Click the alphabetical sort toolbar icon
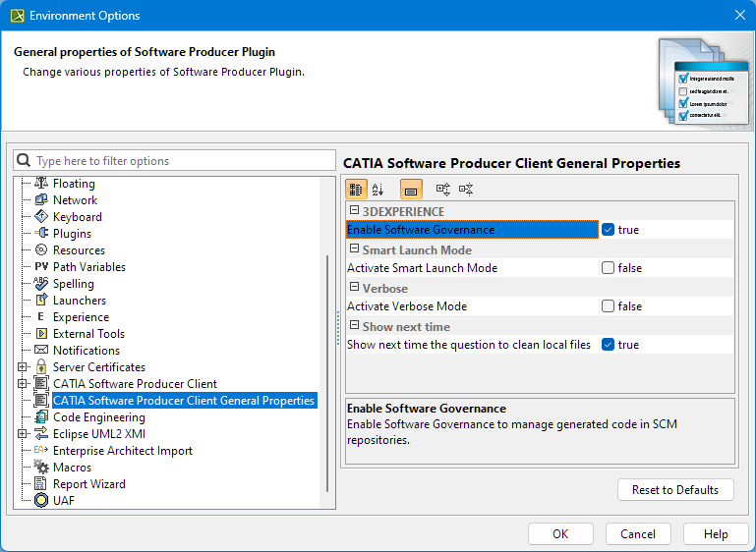This screenshot has height=552, width=756. (x=378, y=190)
